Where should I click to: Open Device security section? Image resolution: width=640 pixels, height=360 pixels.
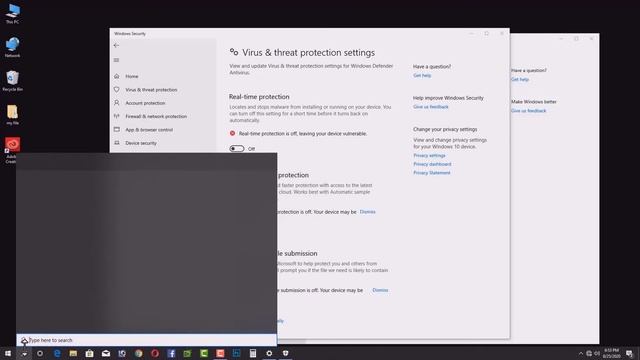tap(141, 143)
